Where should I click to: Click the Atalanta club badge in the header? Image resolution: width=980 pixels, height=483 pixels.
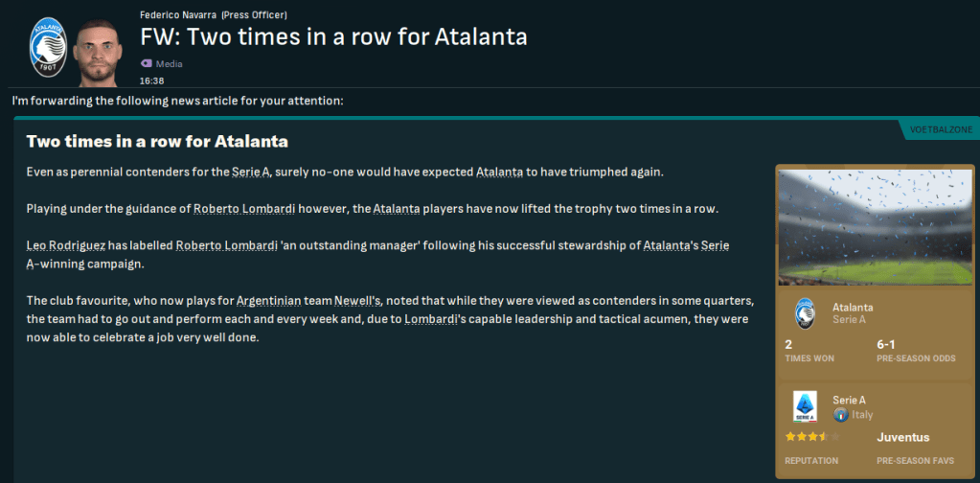(x=44, y=50)
